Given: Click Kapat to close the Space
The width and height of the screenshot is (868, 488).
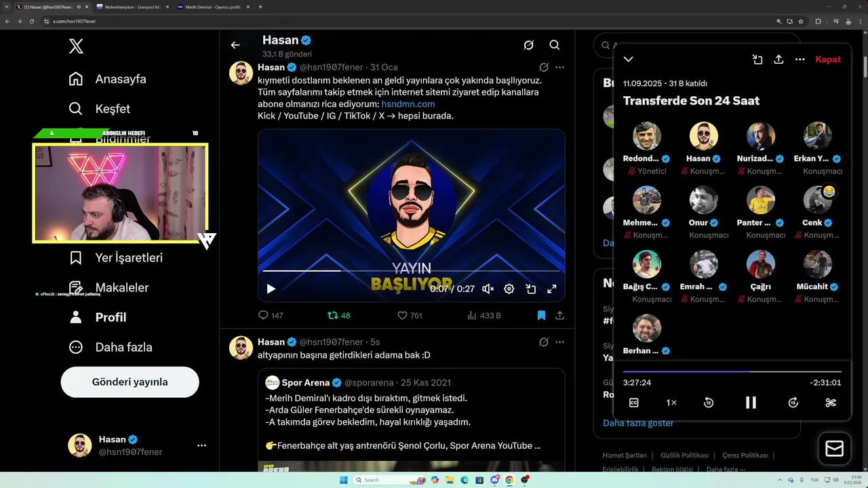Looking at the screenshot, I should 828,60.
